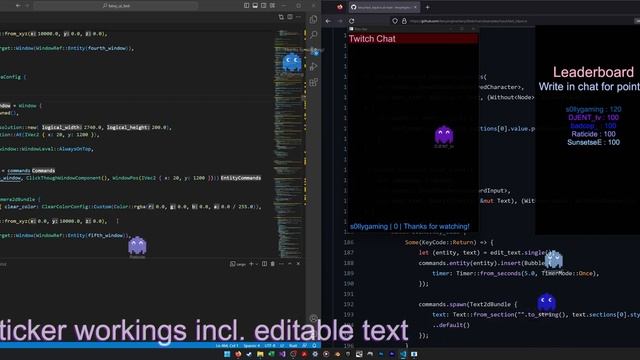
Task: Close the VS Code terminal panel
Action: click(298, 264)
